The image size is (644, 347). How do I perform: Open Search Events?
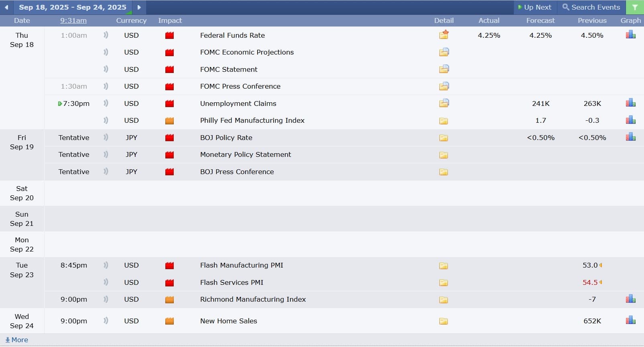tap(591, 7)
